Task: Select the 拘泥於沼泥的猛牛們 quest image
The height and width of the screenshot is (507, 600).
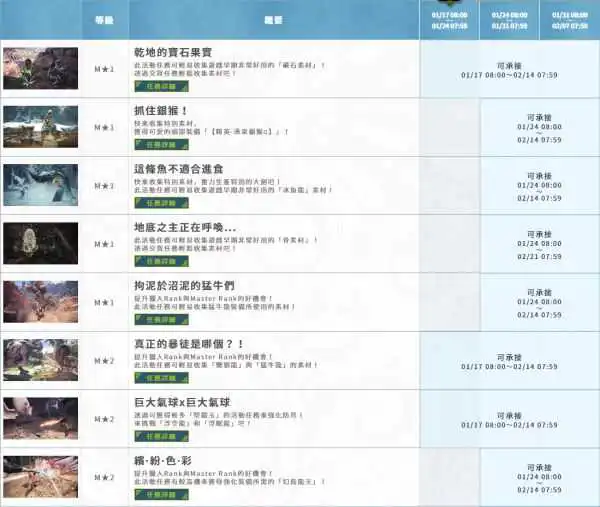Action: tap(40, 302)
